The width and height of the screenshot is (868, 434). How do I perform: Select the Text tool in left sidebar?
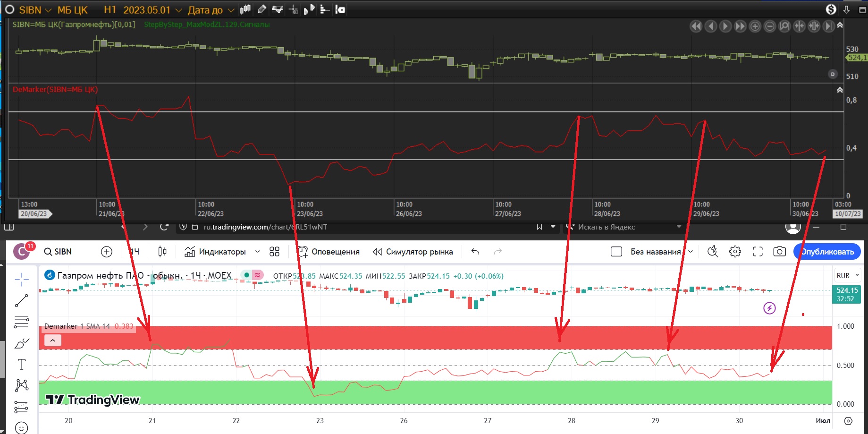pyautogui.click(x=22, y=365)
